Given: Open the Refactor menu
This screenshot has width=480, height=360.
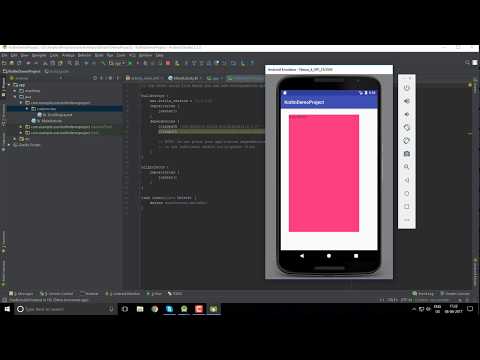Looking at the screenshot, I should pos(84,55).
